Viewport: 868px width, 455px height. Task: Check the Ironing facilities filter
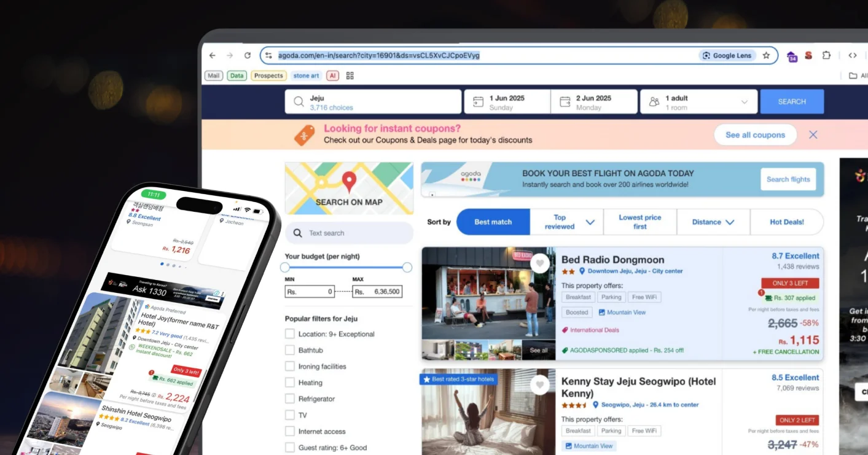pyautogui.click(x=290, y=367)
